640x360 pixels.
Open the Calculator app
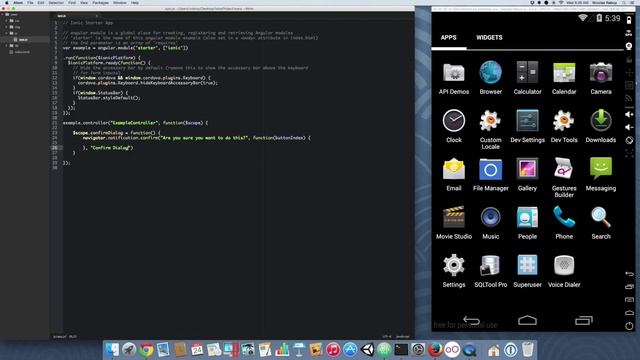click(x=527, y=78)
